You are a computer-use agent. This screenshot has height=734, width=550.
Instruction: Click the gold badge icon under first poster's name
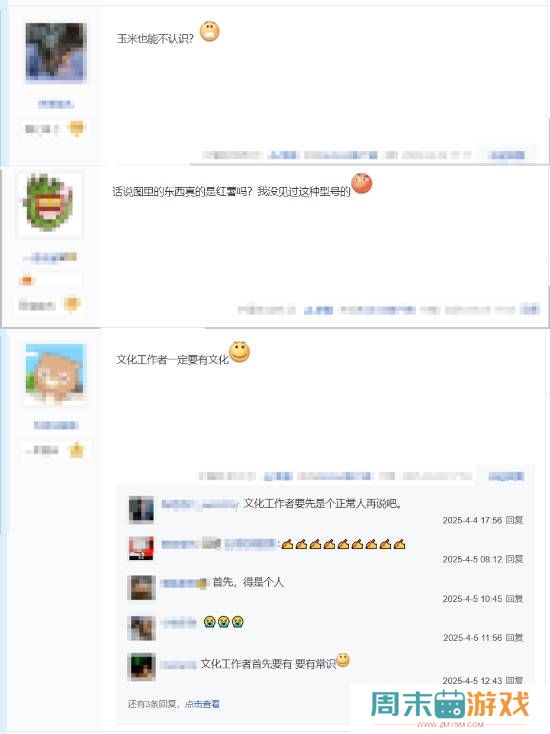click(76, 127)
